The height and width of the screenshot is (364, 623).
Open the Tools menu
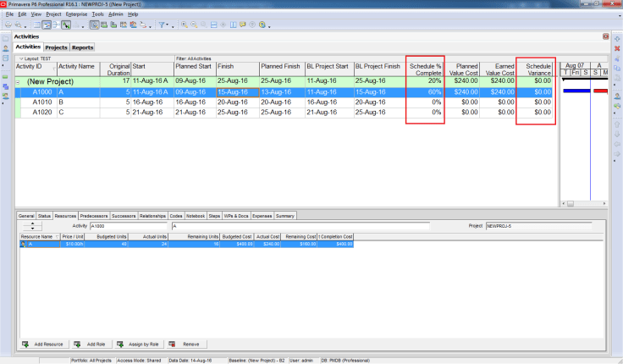click(x=97, y=14)
